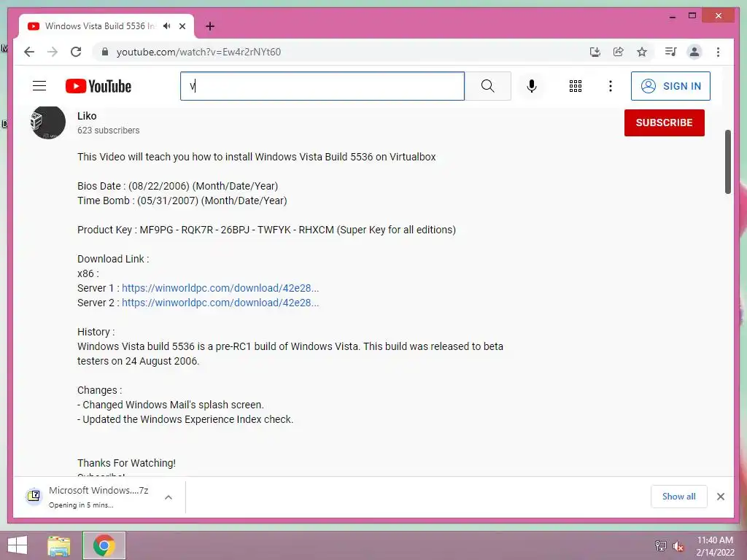This screenshot has height=560, width=747.
Task: Open the Chrome profile avatar
Action: pyautogui.click(x=694, y=52)
